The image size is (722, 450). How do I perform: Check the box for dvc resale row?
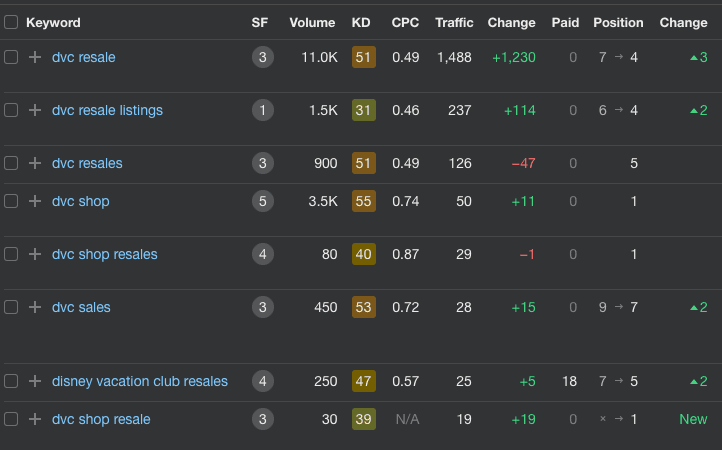click(x=11, y=58)
